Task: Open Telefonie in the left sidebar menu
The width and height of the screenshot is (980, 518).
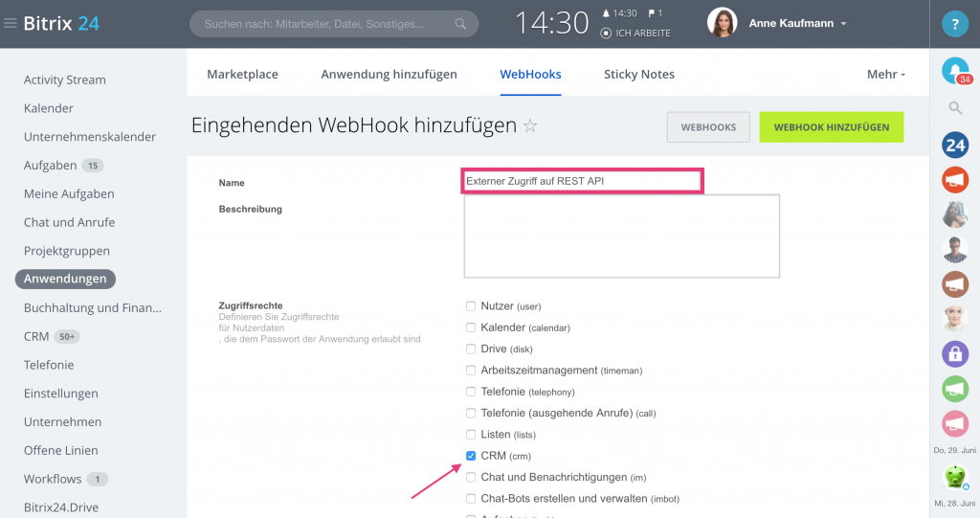Action: click(48, 365)
